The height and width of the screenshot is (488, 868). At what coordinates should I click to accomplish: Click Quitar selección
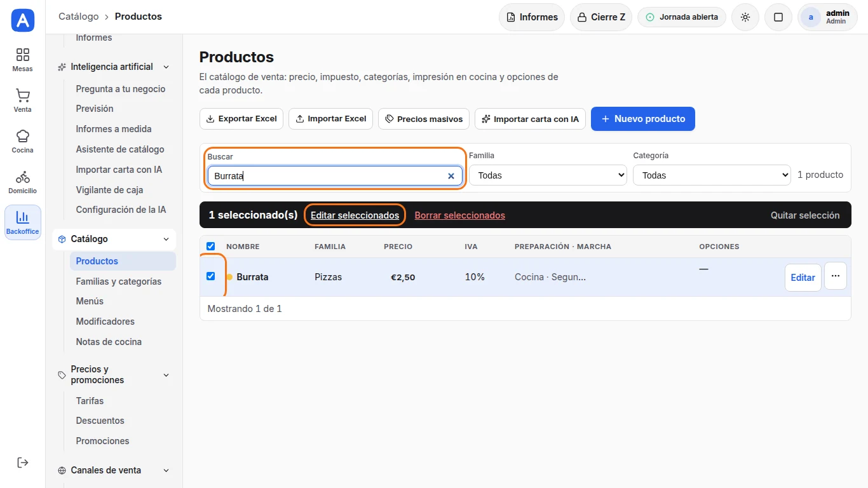click(805, 215)
